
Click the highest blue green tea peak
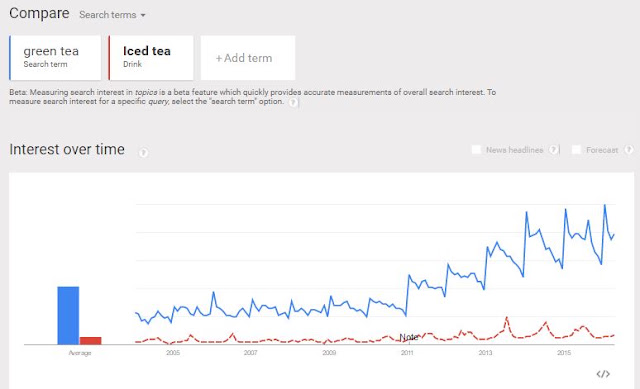[x=605, y=205]
